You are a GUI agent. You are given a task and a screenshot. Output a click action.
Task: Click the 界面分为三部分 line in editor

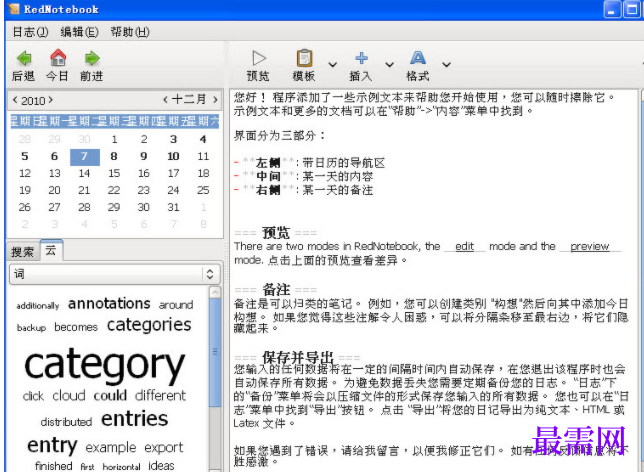279,136
